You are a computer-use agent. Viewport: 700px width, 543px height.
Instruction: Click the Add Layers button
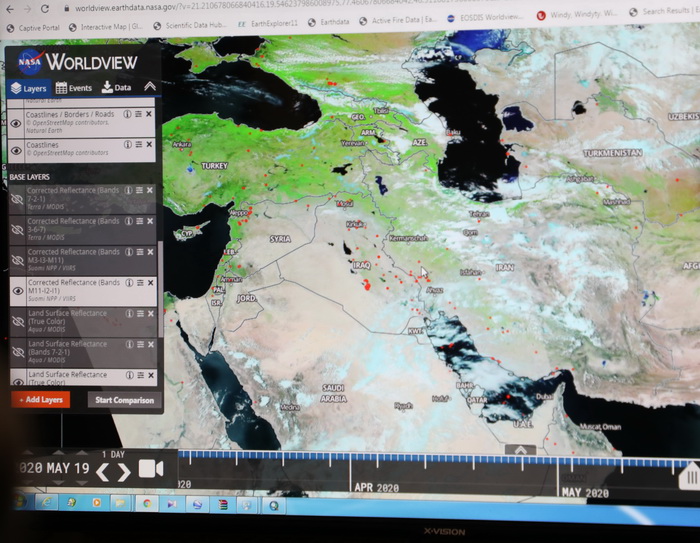(40, 400)
